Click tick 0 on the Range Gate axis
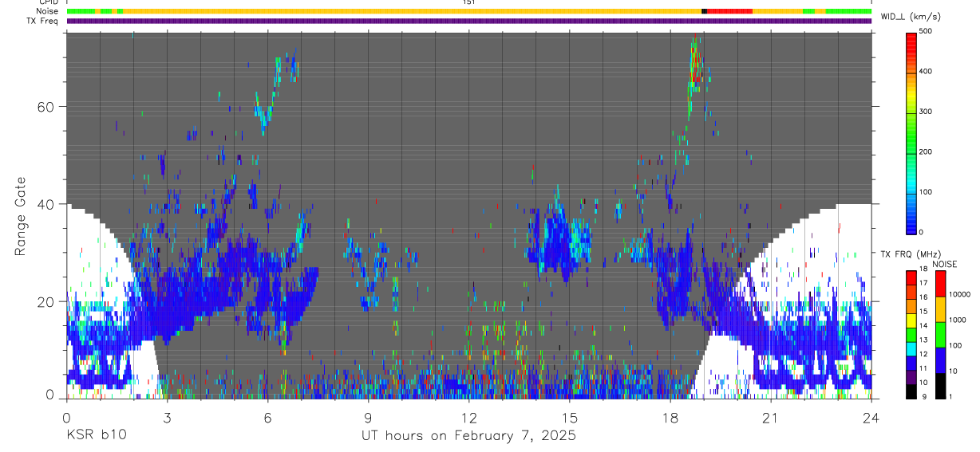Image resolution: width=980 pixels, height=452 pixels. pos(49,395)
